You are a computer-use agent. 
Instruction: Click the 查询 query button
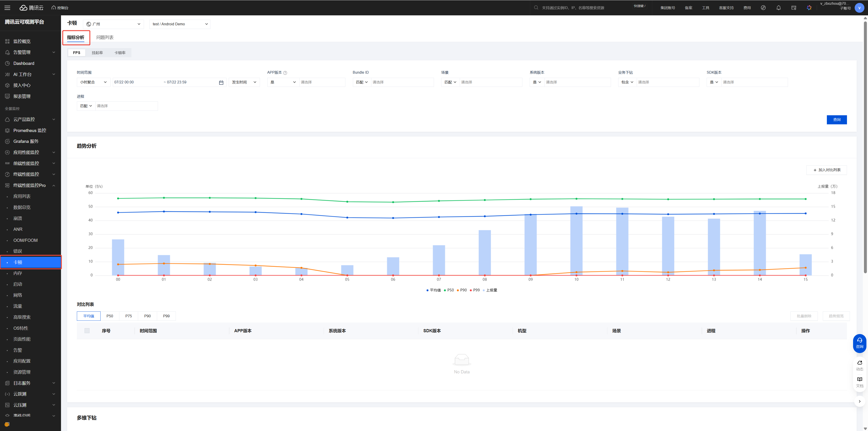[x=836, y=120]
